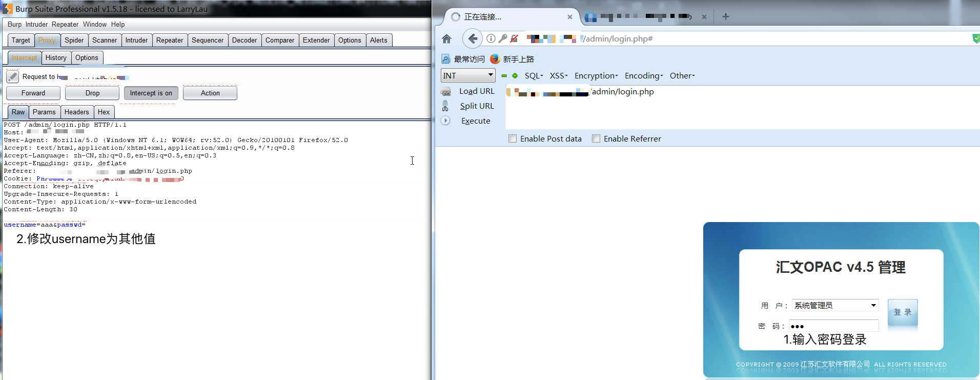Open the INT dropdown in HackBar
Image resolution: width=980 pixels, height=380 pixels.
click(468, 75)
